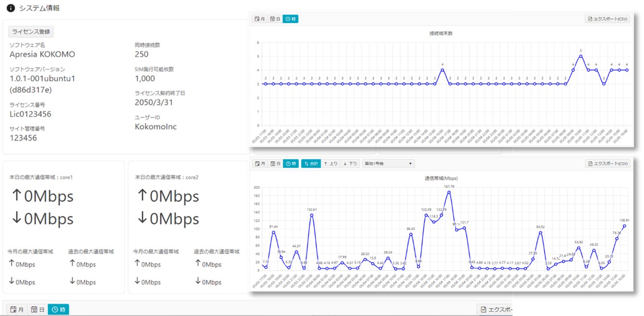The height and width of the screenshot is (316, 644).
Task: Select 月 view on connected devices chart
Action: coord(260,19)
